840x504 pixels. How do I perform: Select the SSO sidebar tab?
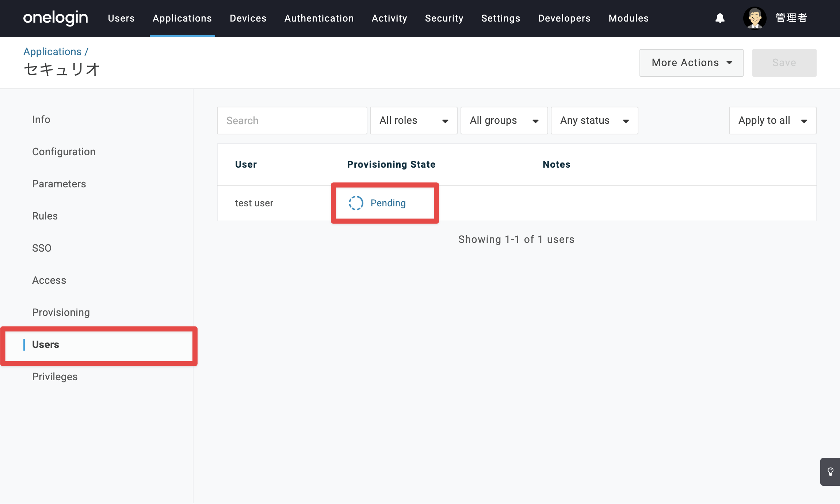click(42, 248)
